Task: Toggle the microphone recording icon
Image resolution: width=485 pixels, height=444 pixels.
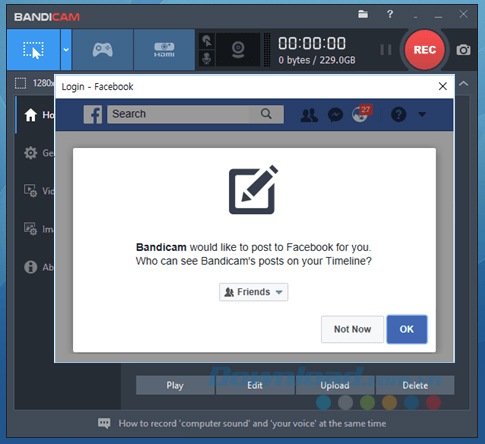Action: (x=207, y=58)
